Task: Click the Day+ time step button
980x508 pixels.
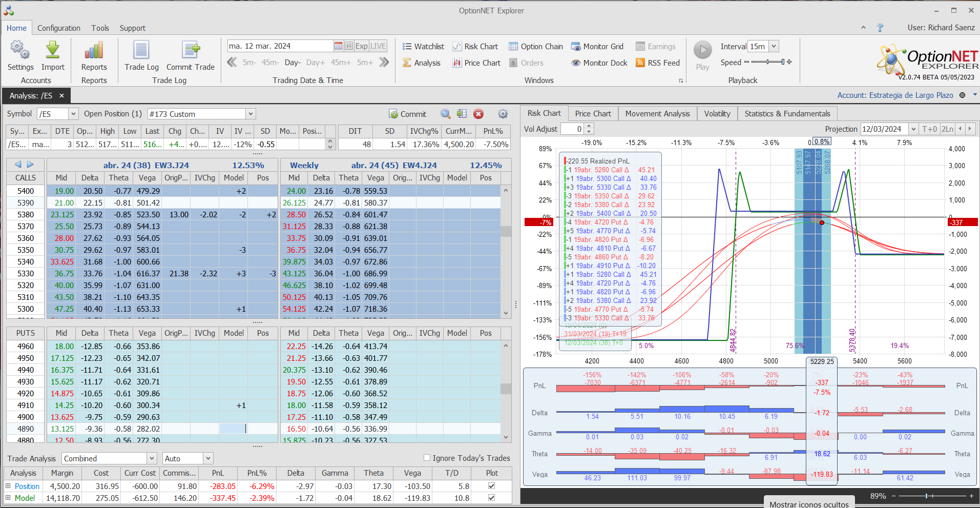Action: (315, 63)
